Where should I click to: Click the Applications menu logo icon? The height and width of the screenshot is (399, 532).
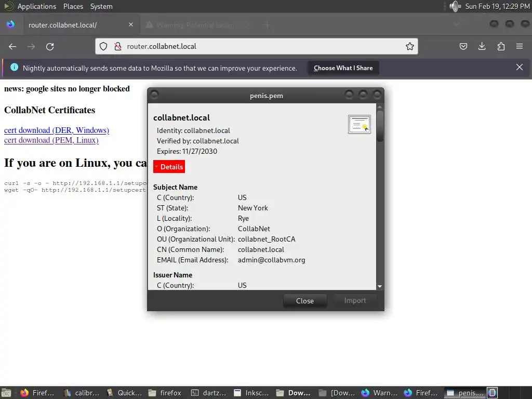click(x=8, y=6)
